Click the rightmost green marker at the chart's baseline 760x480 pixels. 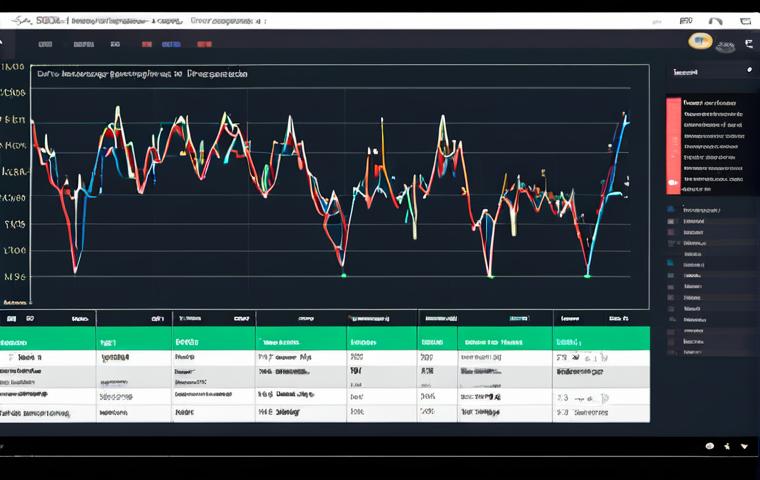pyautogui.click(x=587, y=276)
